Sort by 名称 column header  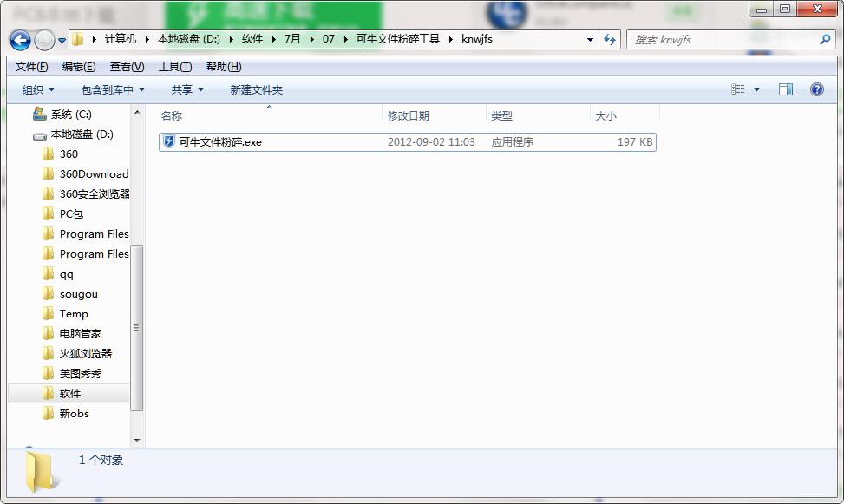(172, 115)
